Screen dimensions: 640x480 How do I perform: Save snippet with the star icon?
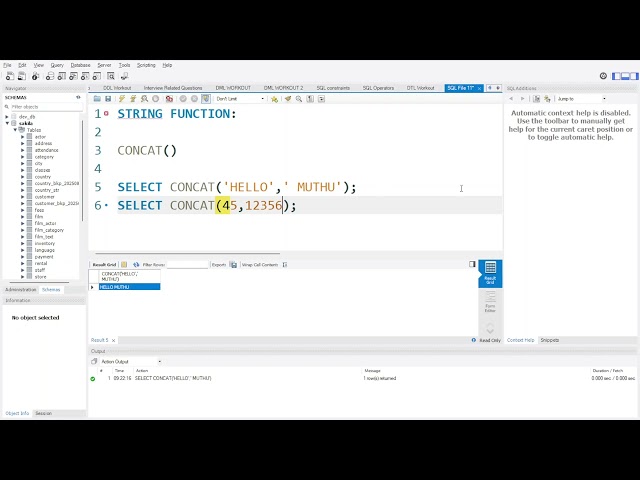click(274, 99)
